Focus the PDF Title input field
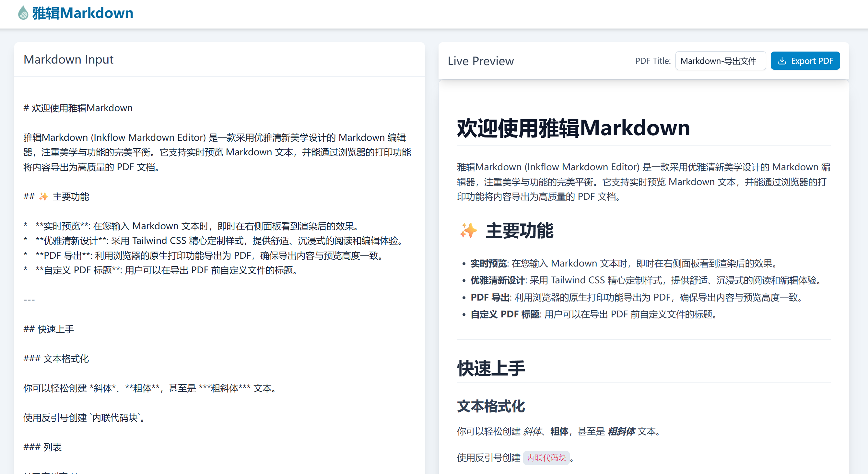Image resolution: width=868 pixels, height=474 pixels. [x=721, y=61]
